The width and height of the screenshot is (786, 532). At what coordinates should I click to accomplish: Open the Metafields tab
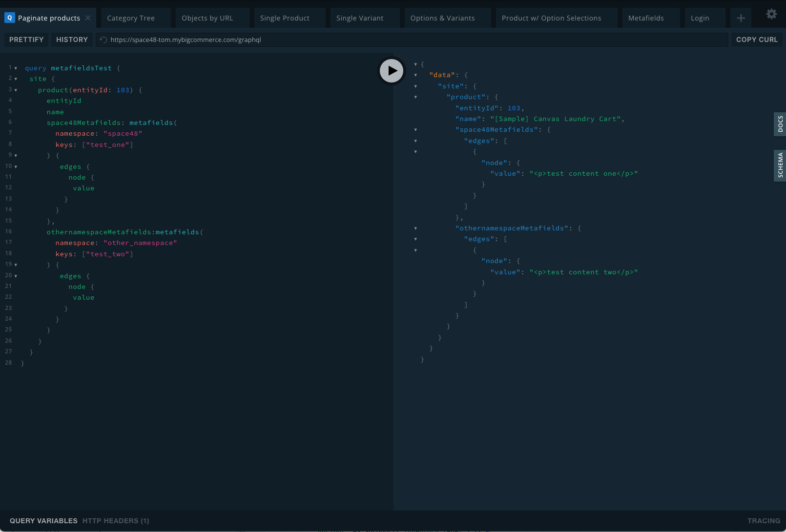click(646, 18)
